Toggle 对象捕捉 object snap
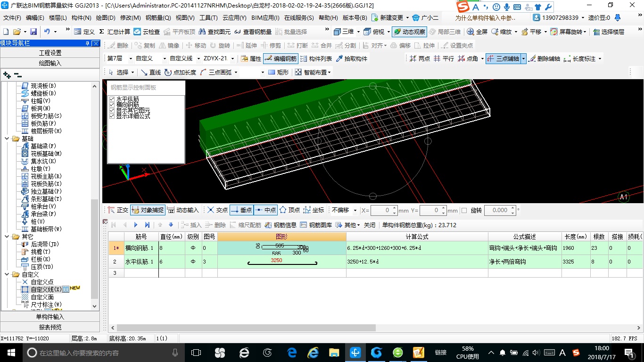 (x=147, y=210)
